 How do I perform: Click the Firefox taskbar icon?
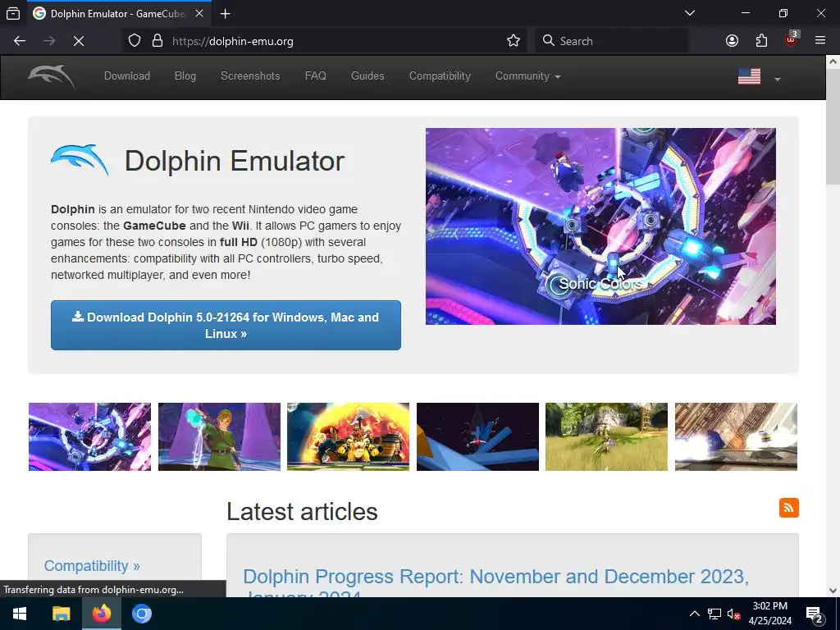tap(101, 614)
